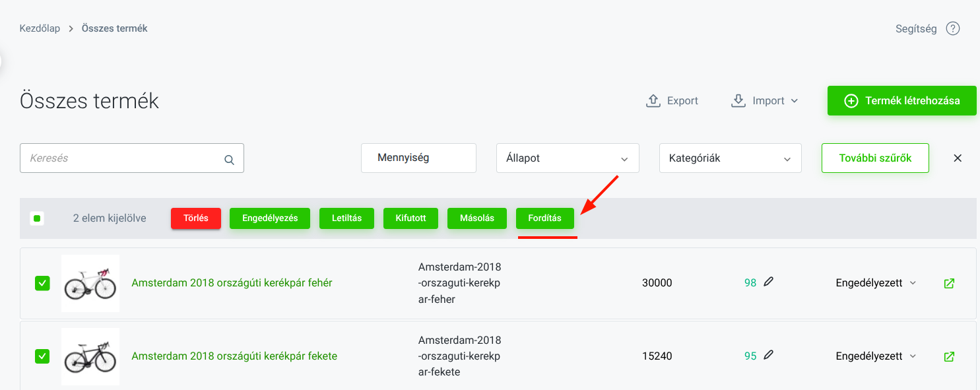
Task: Click the Fordítás bulk action button
Action: [x=545, y=218]
